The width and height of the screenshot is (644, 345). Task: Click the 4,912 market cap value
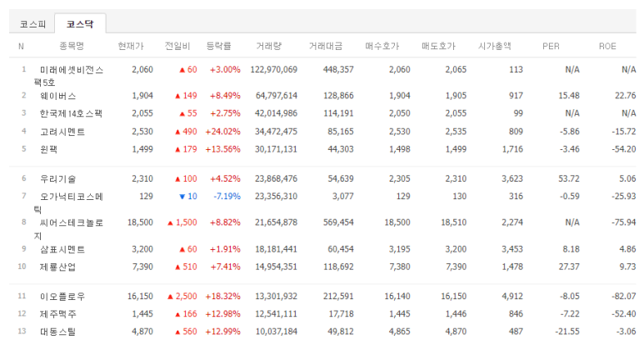512,297
